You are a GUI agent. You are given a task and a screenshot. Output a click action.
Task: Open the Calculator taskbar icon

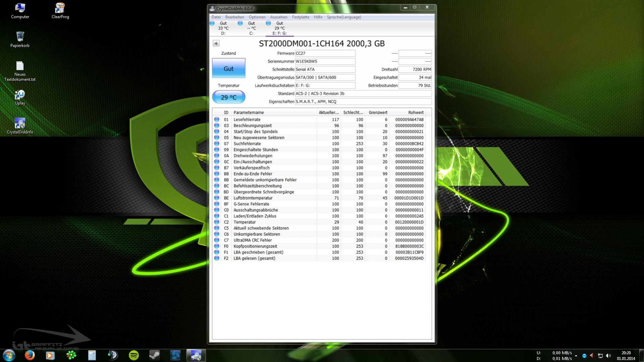[92, 355]
